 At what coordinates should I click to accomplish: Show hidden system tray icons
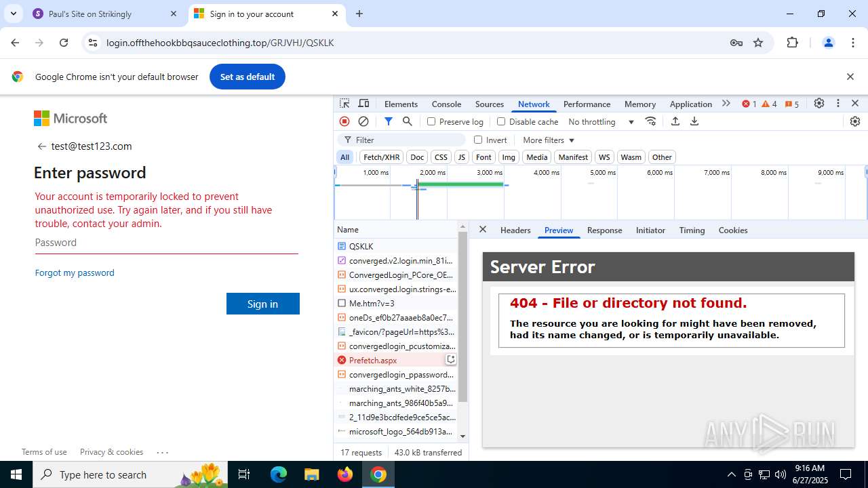pos(731,474)
